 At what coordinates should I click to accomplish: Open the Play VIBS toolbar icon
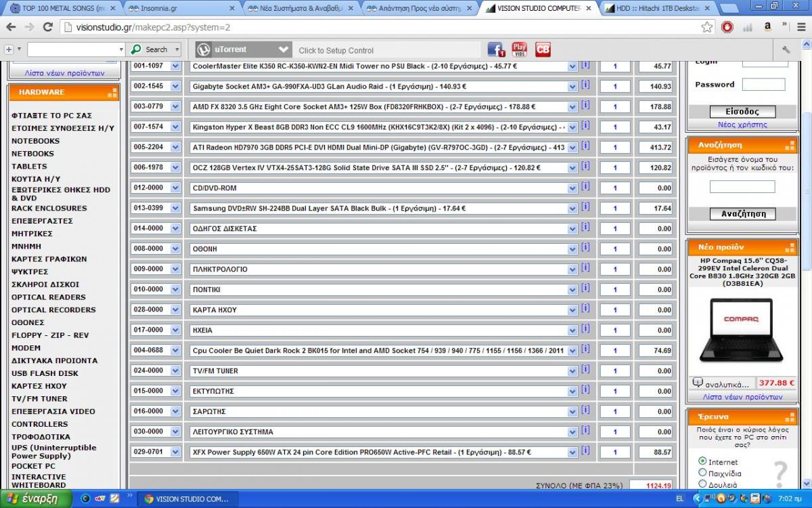coord(519,49)
